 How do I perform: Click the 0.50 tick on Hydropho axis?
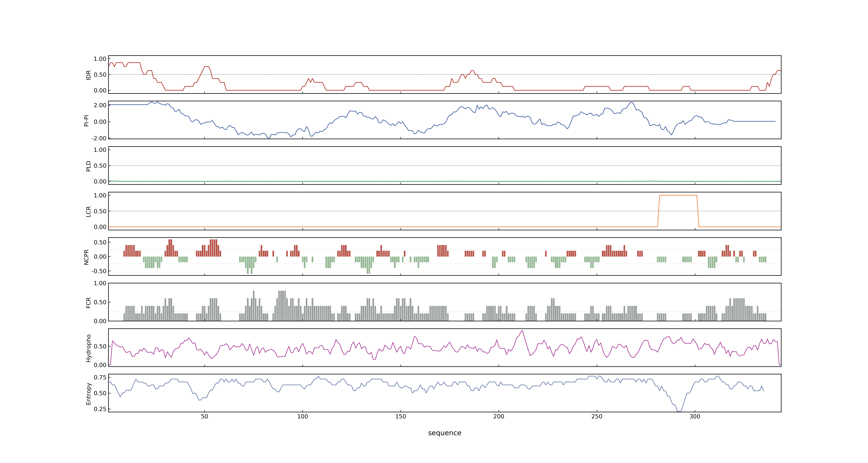pyautogui.click(x=100, y=346)
